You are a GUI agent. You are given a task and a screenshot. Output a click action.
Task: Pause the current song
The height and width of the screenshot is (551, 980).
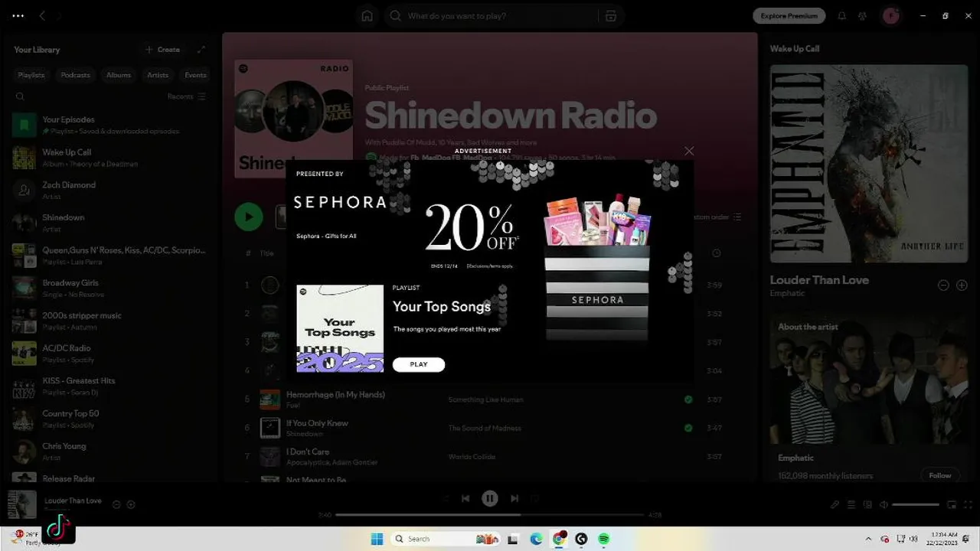tap(490, 498)
